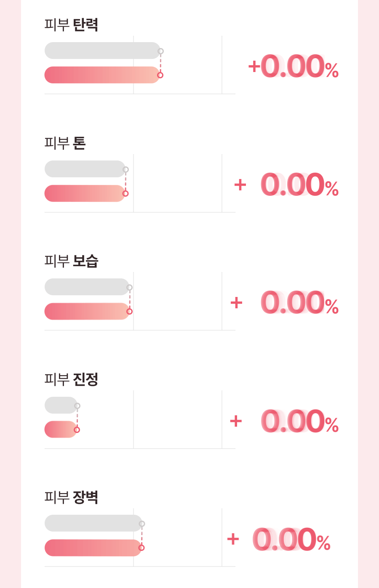
Task: Click the 피부 장벽 heading
Action: tap(71, 497)
